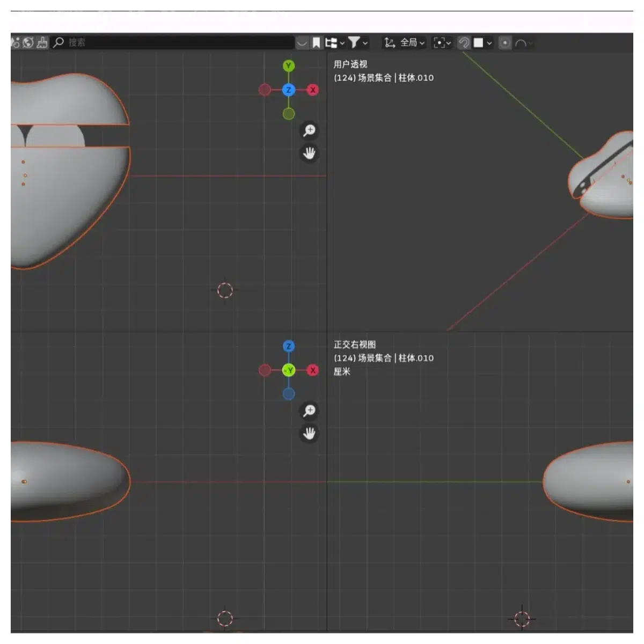This screenshot has width=644, height=644.
Task: Click the 场景集合 | 柱体.010 text under 正交右视图
Action: (x=396, y=358)
